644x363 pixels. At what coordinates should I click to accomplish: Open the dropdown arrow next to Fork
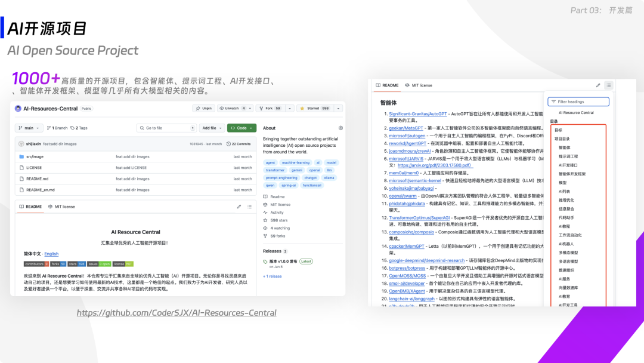pyautogui.click(x=290, y=109)
